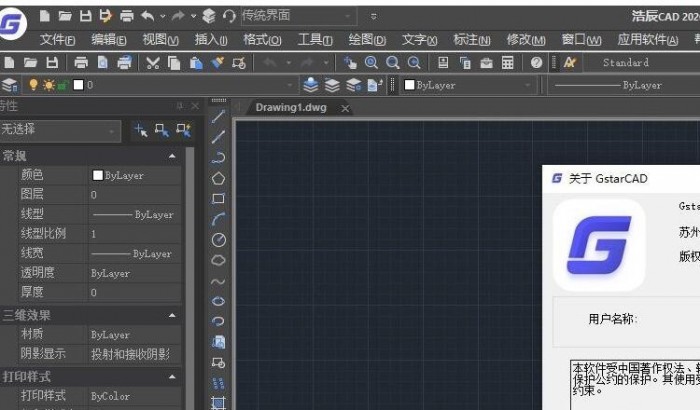
Task: Open the Help question mark icon
Action: (536, 63)
